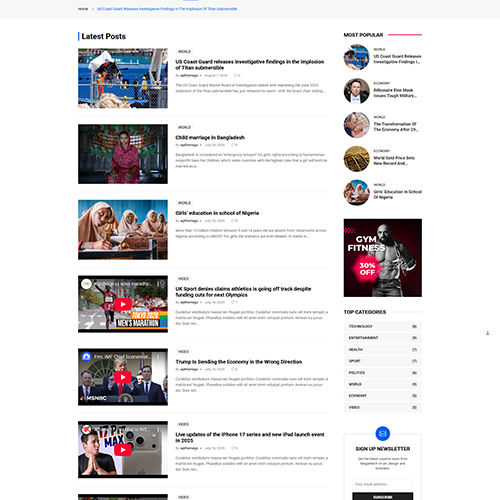500x500 pixels.
Task: Go to Home breadcrumb link
Action: click(83, 9)
